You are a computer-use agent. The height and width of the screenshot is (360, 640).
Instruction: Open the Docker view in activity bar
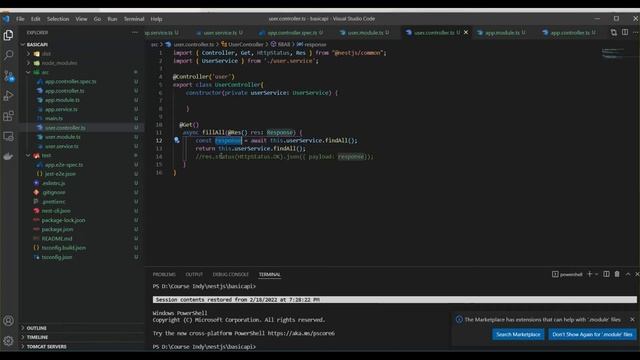click(8, 156)
